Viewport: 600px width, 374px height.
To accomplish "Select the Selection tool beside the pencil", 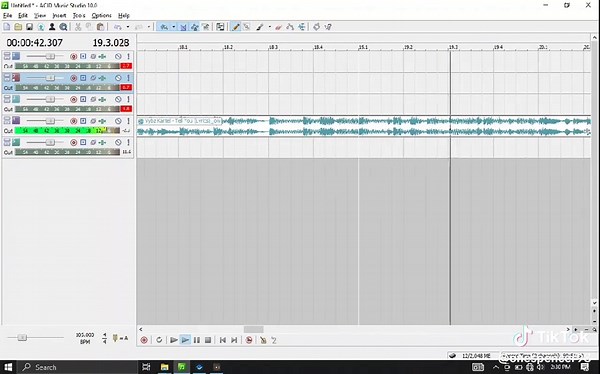I will point(247,27).
